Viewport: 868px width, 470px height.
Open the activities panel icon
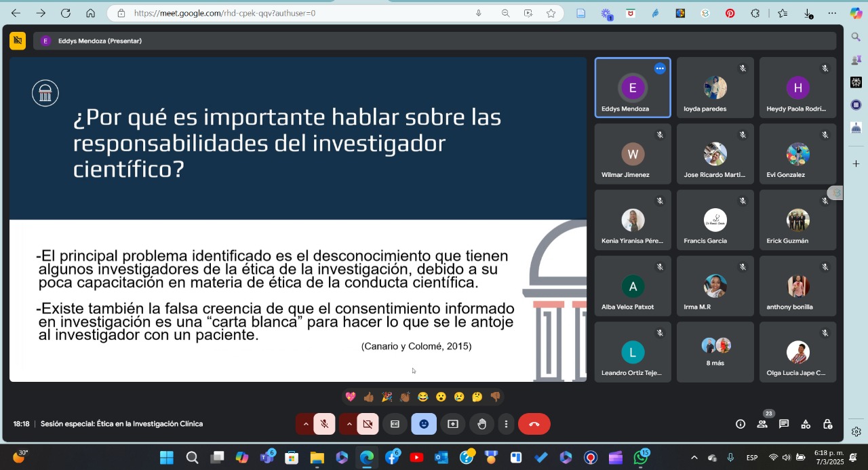[x=806, y=424]
